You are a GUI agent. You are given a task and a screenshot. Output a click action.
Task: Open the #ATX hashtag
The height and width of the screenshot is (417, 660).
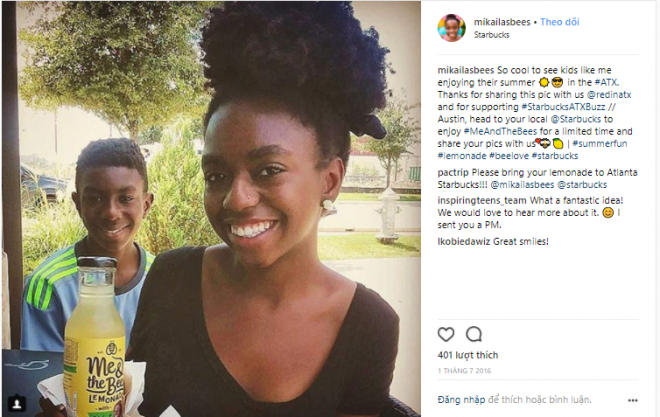click(x=606, y=82)
